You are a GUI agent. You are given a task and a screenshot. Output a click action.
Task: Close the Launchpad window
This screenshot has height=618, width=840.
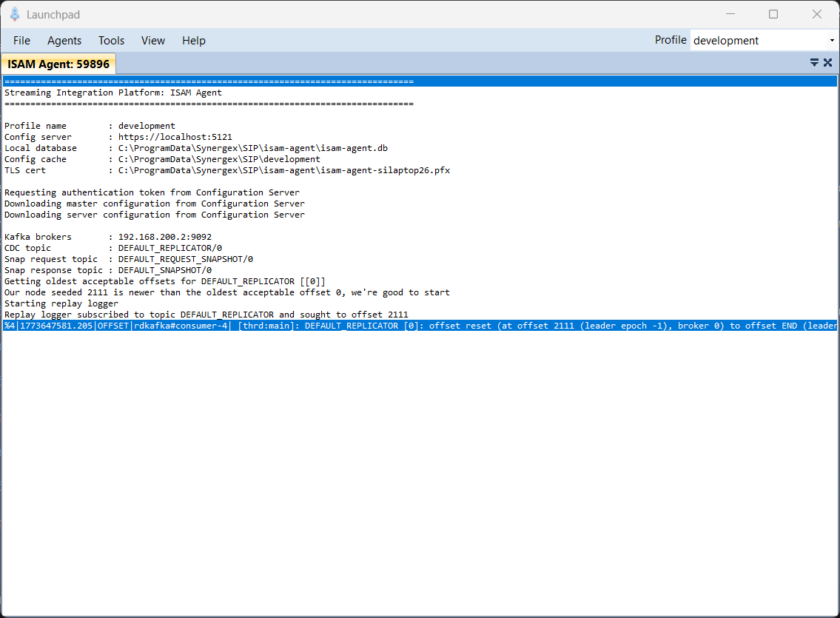click(x=816, y=15)
